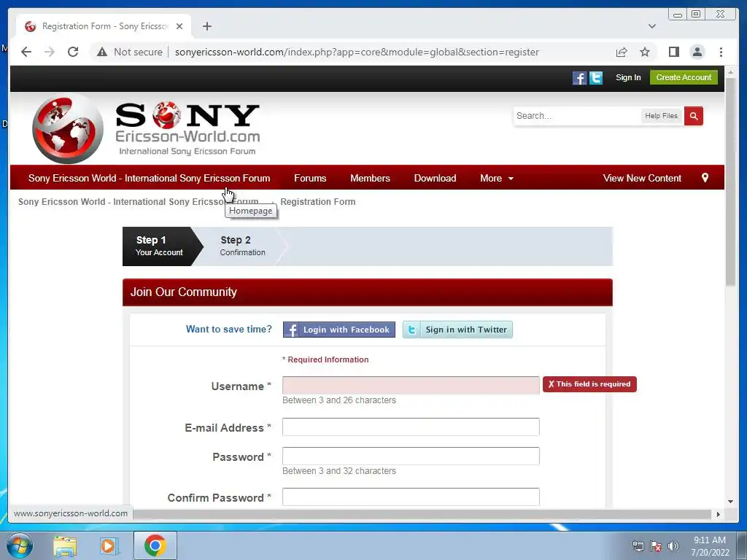This screenshot has height=560, width=747.
Task: Open the Members menu item
Action: [x=370, y=178]
